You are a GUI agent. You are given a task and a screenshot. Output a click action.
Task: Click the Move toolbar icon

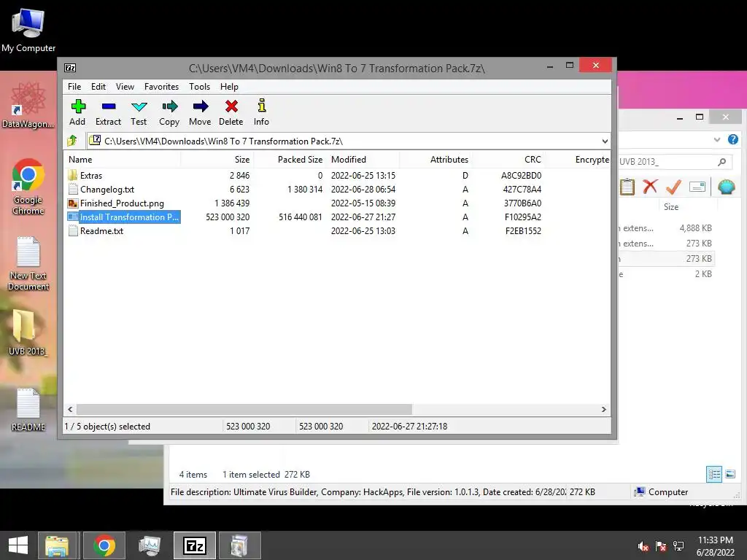(200, 112)
